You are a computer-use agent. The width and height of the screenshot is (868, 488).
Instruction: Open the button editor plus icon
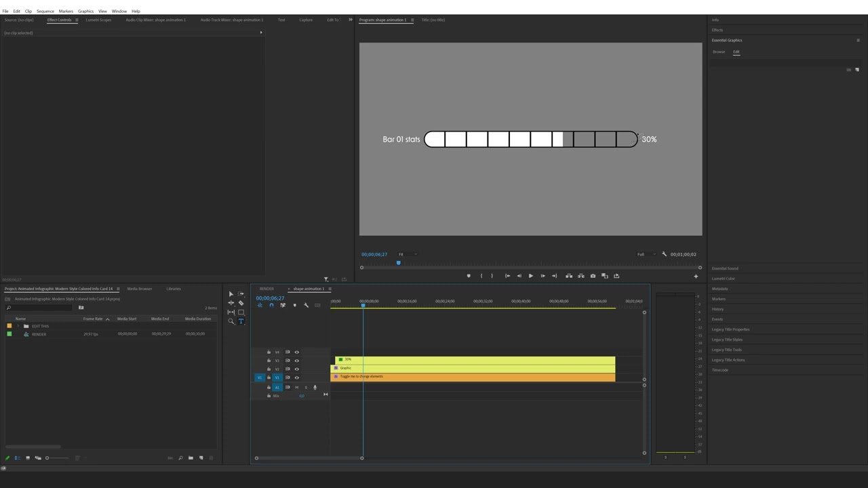(696, 276)
